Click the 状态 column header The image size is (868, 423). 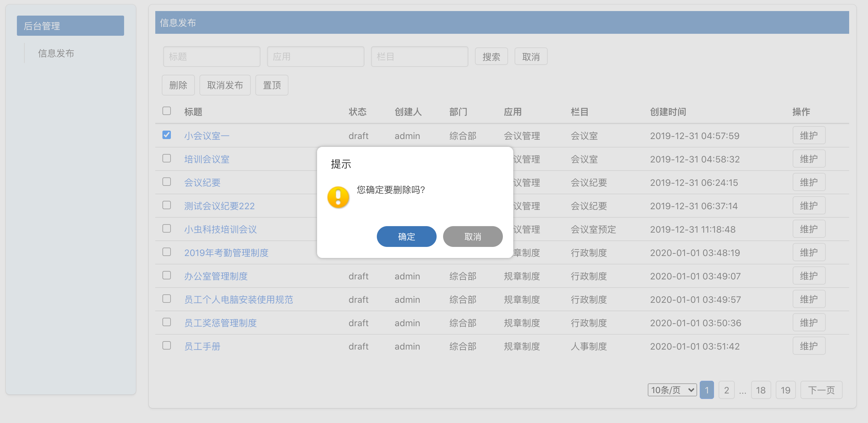coord(357,112)
